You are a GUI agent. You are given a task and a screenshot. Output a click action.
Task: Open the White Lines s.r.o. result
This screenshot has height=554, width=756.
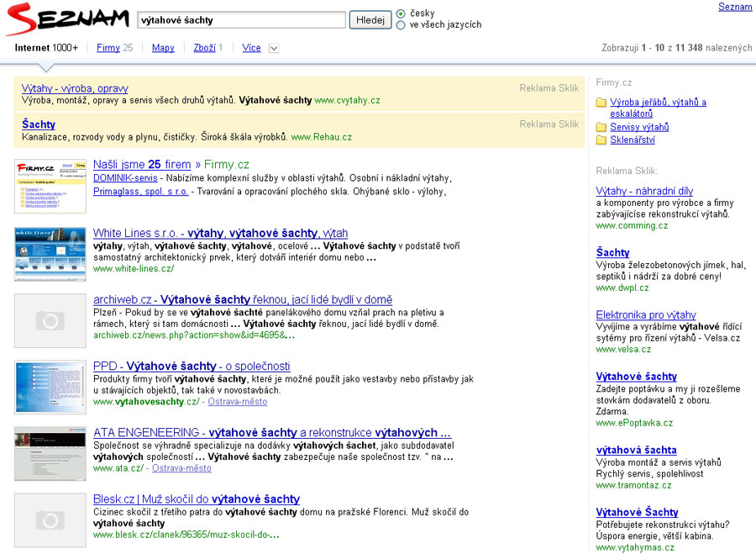pos(220,233)
